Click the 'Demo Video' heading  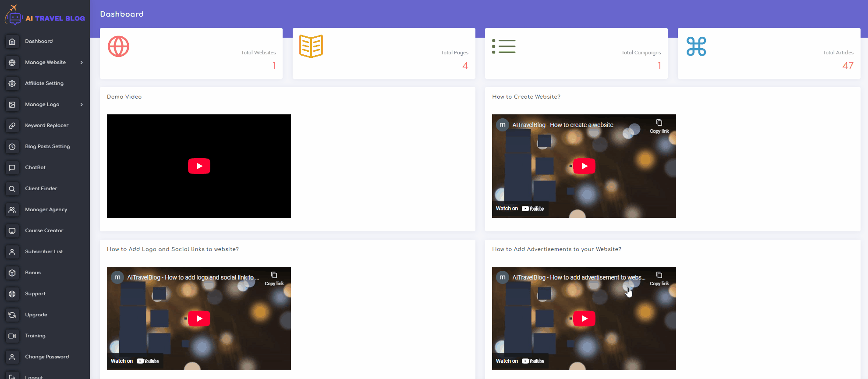(124, 97)
